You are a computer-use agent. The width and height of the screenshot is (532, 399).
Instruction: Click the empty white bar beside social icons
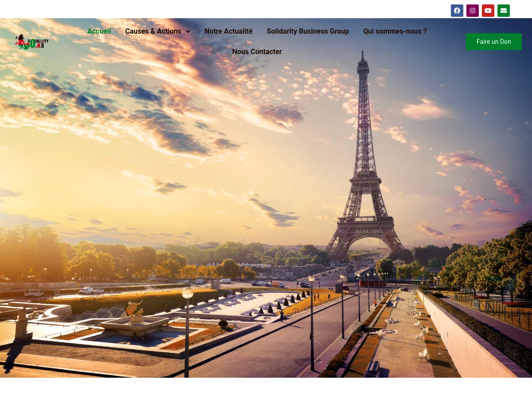point(222,9)
